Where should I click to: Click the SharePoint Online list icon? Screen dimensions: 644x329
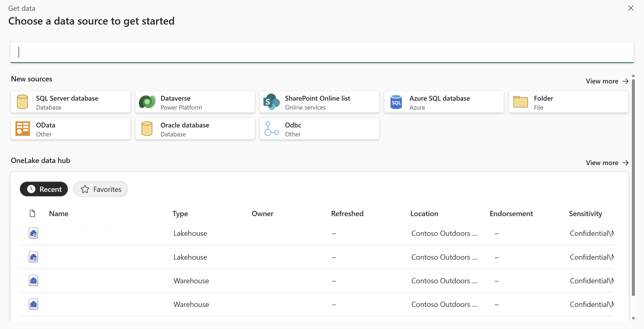271,102
